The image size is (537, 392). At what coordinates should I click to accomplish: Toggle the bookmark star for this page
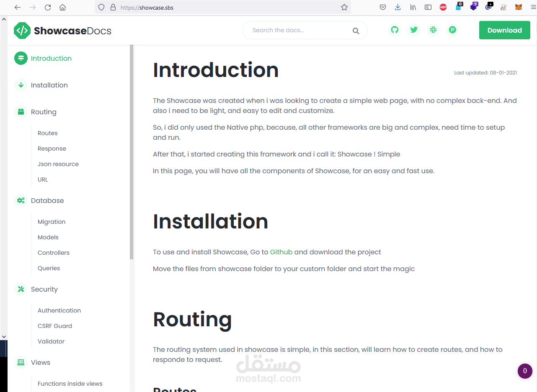click(344, 7)
